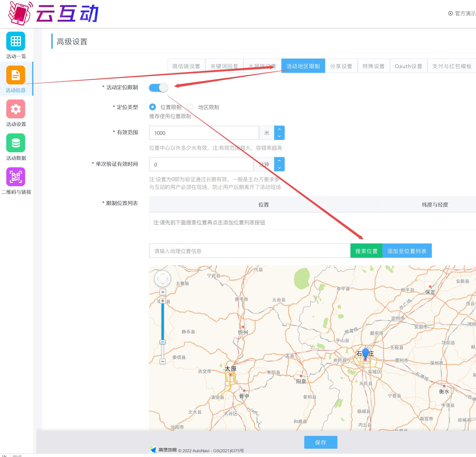Select the 活动信息 document icon

(16, 75)
